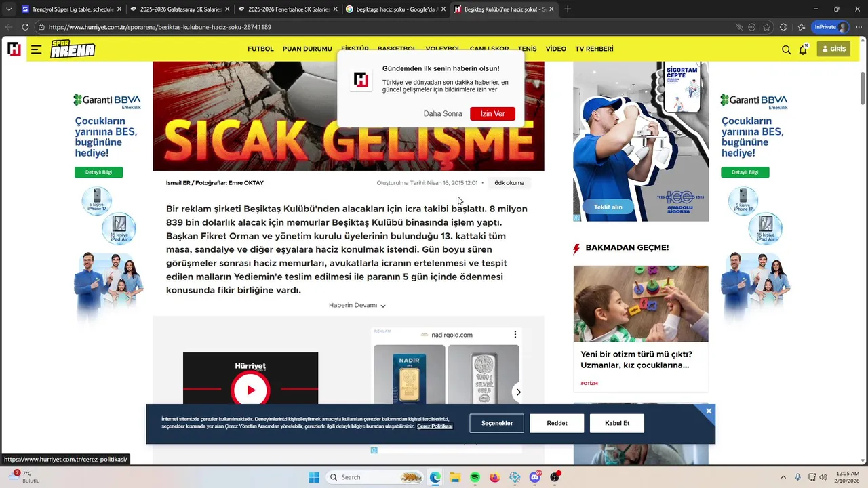Open Edge settings and more menu
868x488 pixels.
tap(859, 27)
